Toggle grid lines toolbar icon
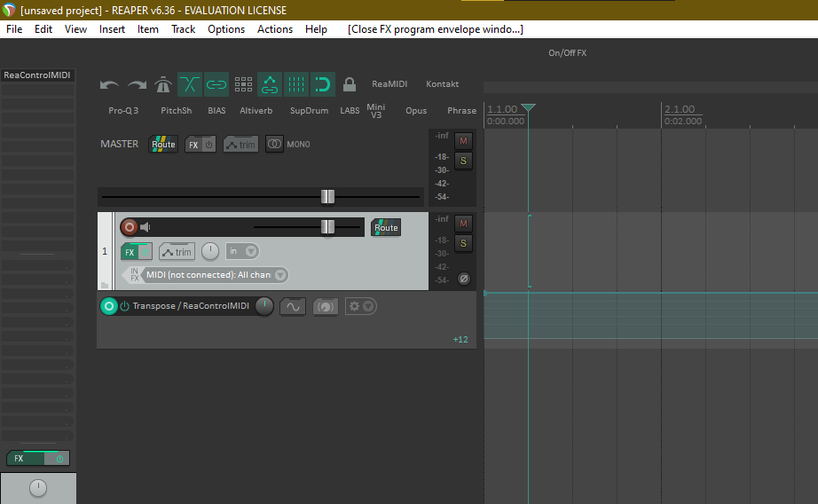The height and width of the screenshot is (504, 818). pyautogui.click(x=296, y=84)
